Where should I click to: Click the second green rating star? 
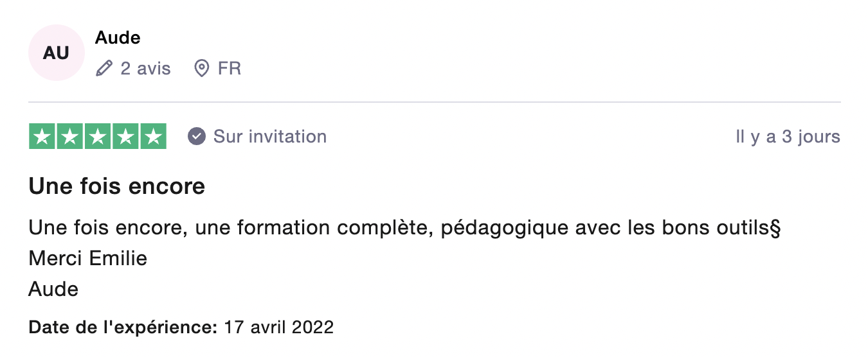(70, 137)
